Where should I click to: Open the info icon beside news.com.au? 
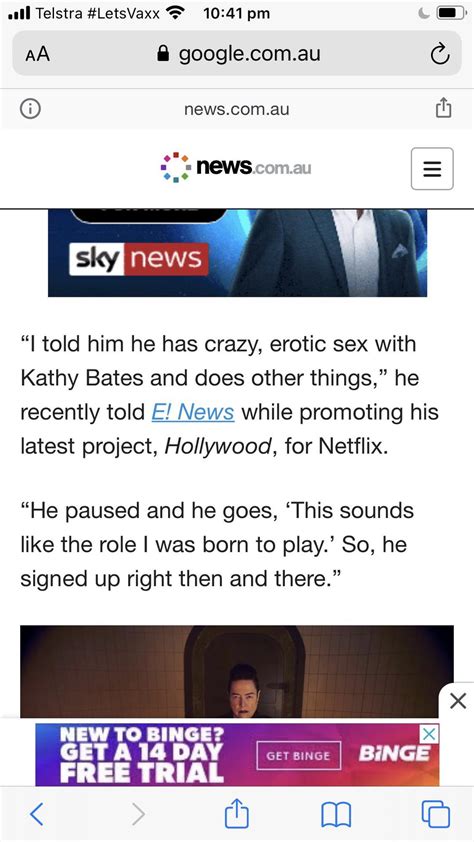point(30,109)
